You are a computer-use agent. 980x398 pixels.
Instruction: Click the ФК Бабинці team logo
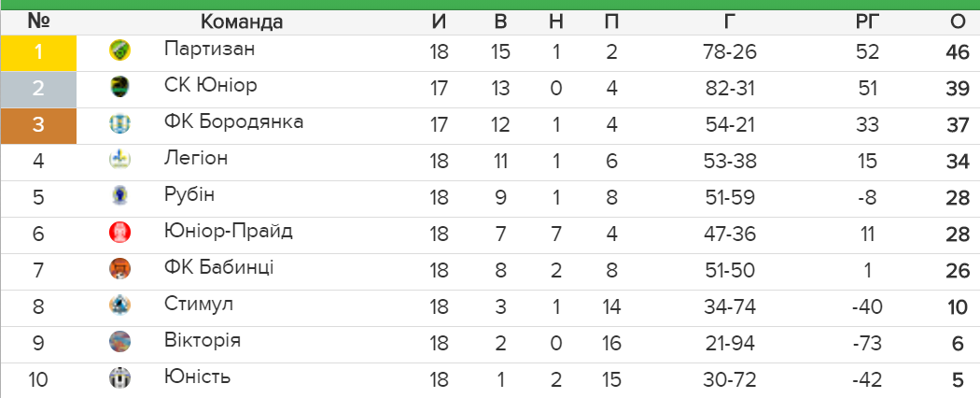[119, 268]
